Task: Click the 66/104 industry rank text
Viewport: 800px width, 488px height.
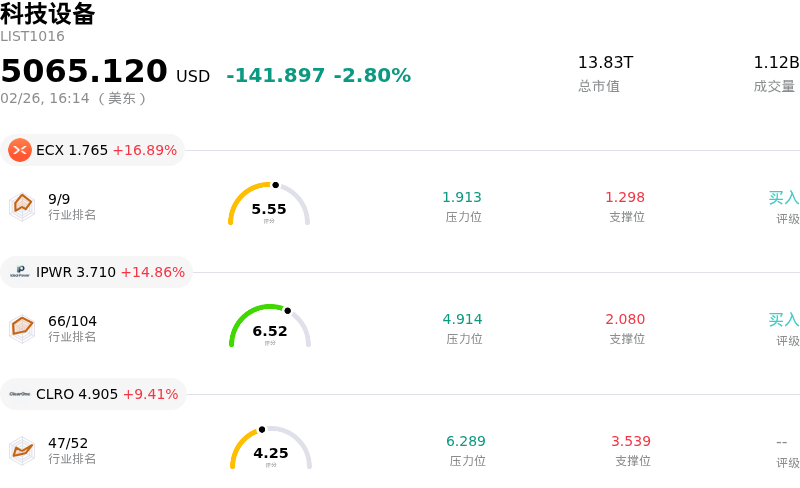Action: (72, 321)
